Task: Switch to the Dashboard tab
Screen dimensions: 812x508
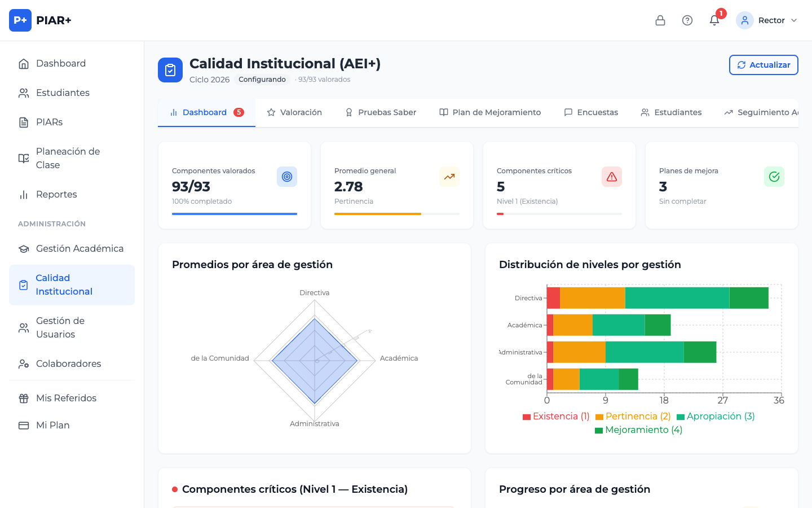Action: tap(206, 112)
